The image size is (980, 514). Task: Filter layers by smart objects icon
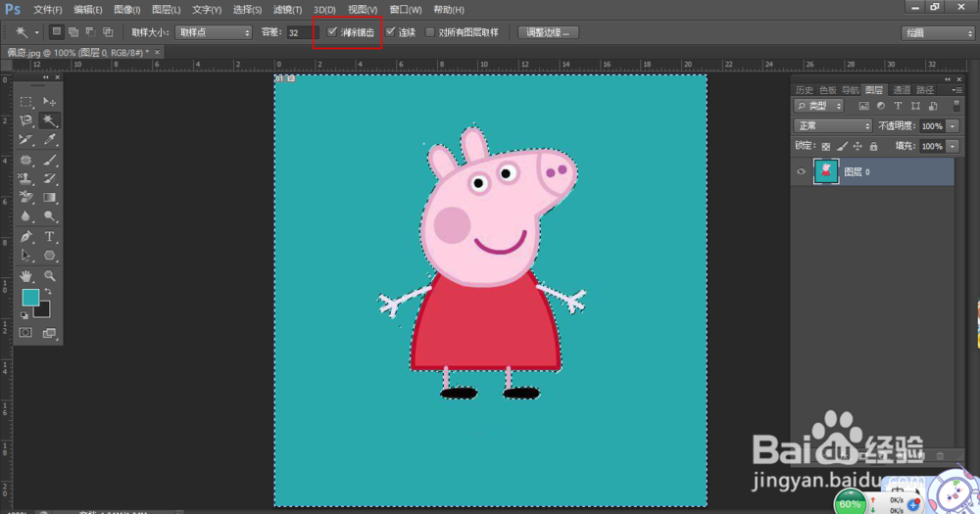point(933,106)
